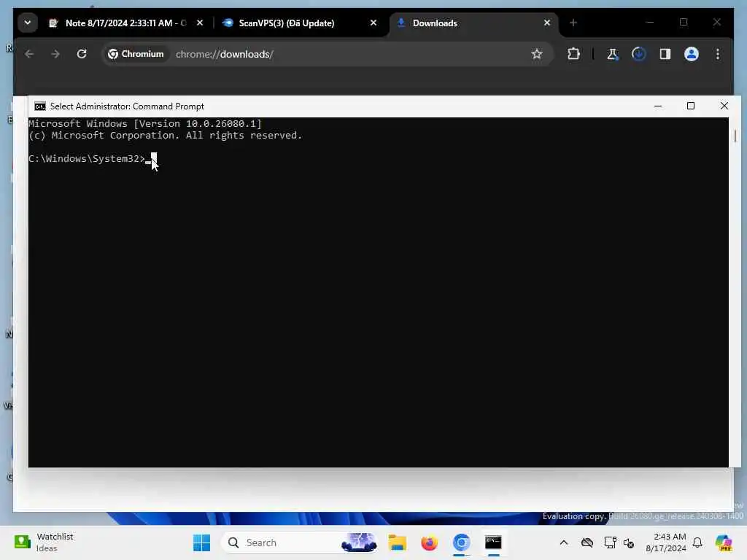Image resolution: width=747 pixels, height=560 pixels.
Task: Click the C:\Windows\System32> prompt line
Action: click(x=87, y=158)
